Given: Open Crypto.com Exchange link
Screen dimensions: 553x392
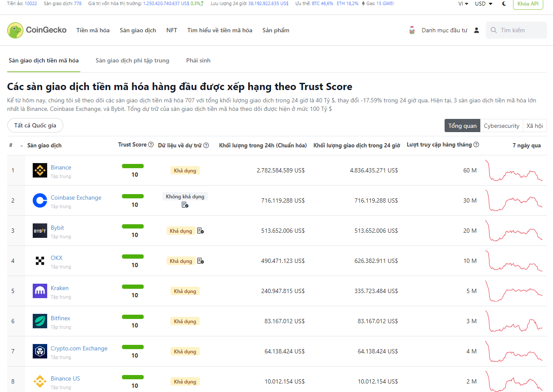Looking at the screenshot, I should [79, 348].
